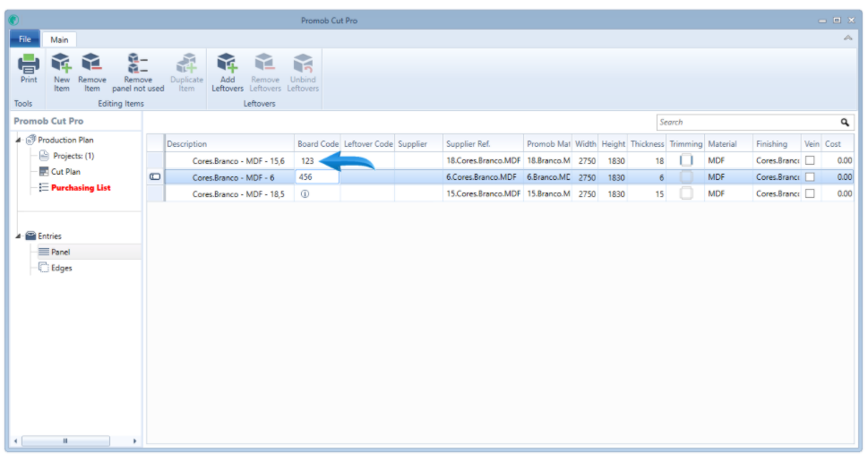The height and width of the screenshot is (454, 868).
Task: Sort by Width column header
Action: (x=585, y=144)
